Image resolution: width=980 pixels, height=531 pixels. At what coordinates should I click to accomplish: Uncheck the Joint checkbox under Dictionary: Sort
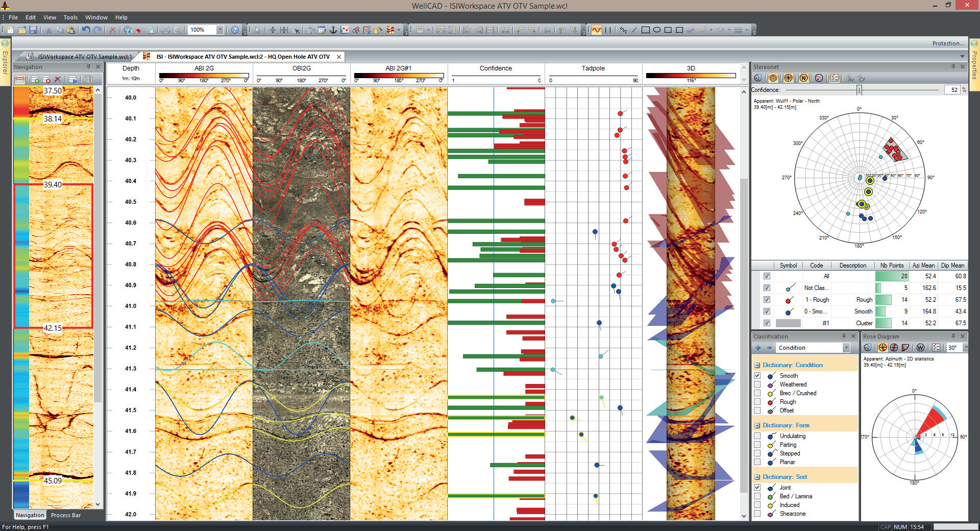pos(757,488)
